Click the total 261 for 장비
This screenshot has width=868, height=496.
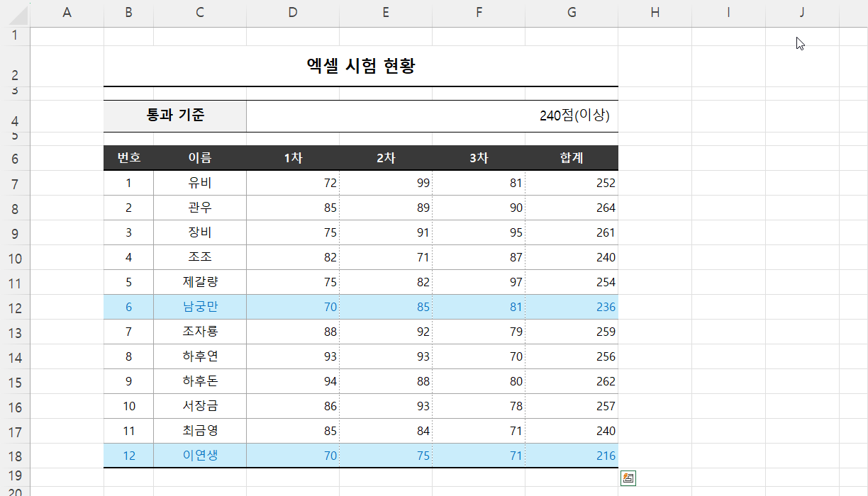572,232
